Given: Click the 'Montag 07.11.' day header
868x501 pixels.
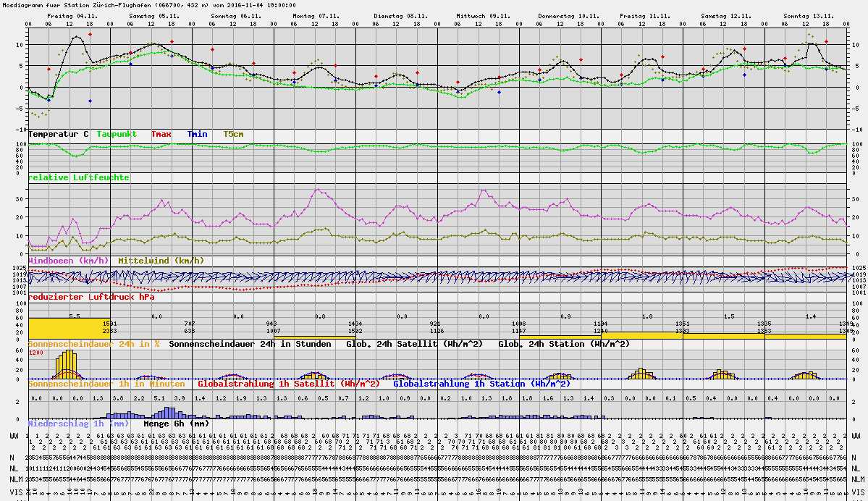Looking at the screenshot, I should pyautogui.click(x=316, y=16).
